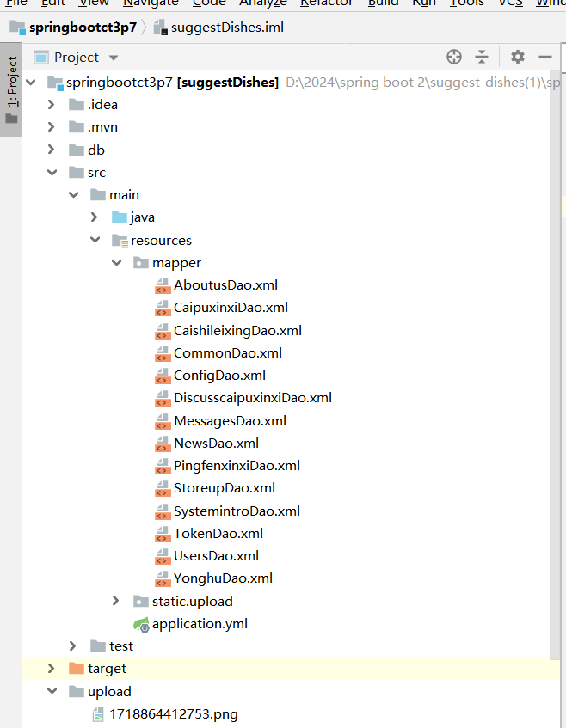Expand the java source folder
The width and height of the screenshot is (566, 728).
(x=95, y=217)
